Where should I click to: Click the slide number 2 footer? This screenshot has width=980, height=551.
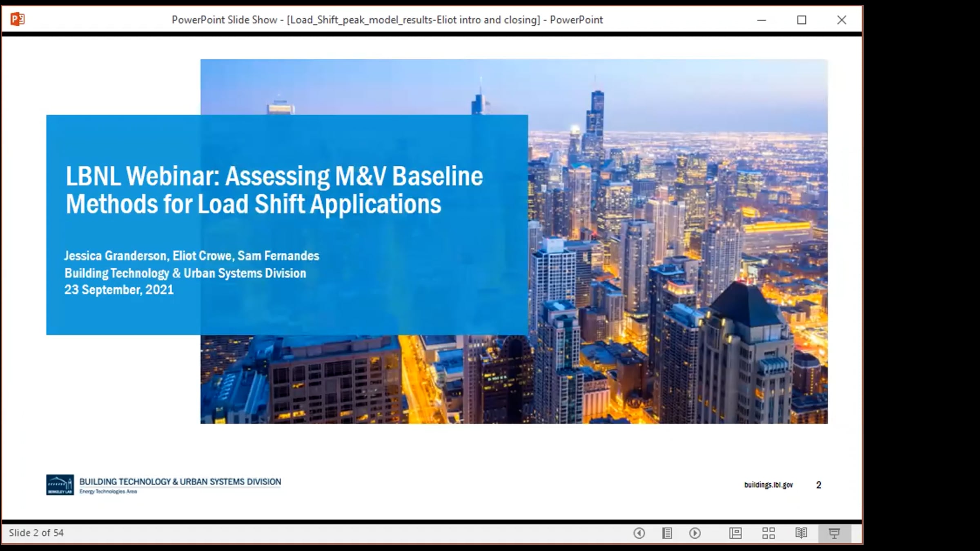pos(818,485)
